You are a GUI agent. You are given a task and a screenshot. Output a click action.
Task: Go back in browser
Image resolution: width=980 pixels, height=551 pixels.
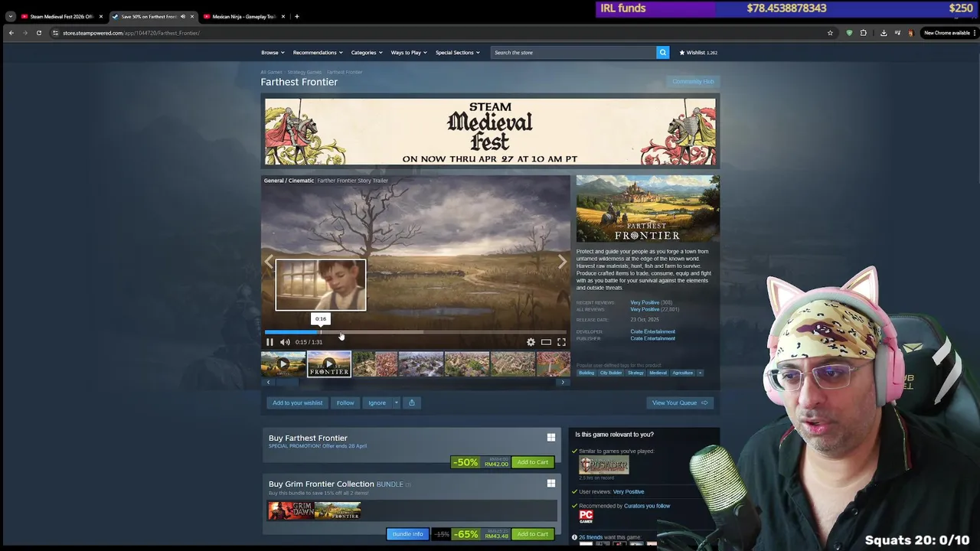tap(11, 33)
